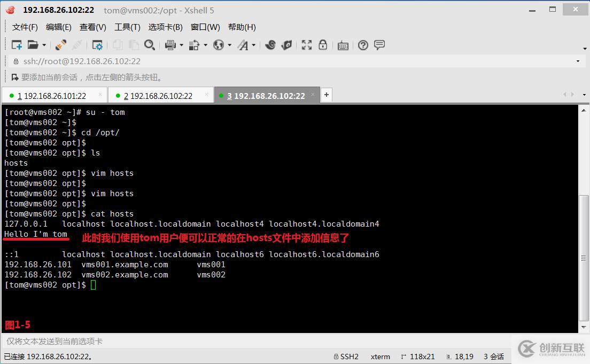Image resolution: width=590 pixels, height=364 pixels.
Task: Switch to tab 1 192.168.26.101:22
Action: click(55, 96)
